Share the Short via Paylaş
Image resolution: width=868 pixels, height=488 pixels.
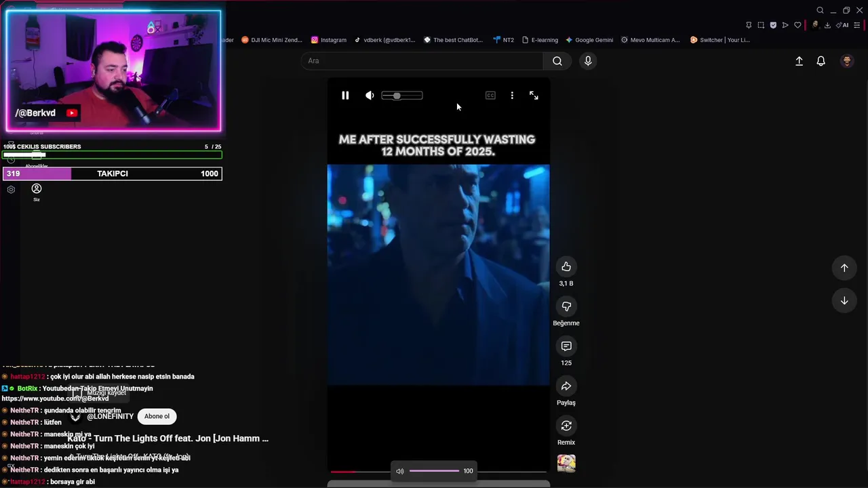[566, 386]
